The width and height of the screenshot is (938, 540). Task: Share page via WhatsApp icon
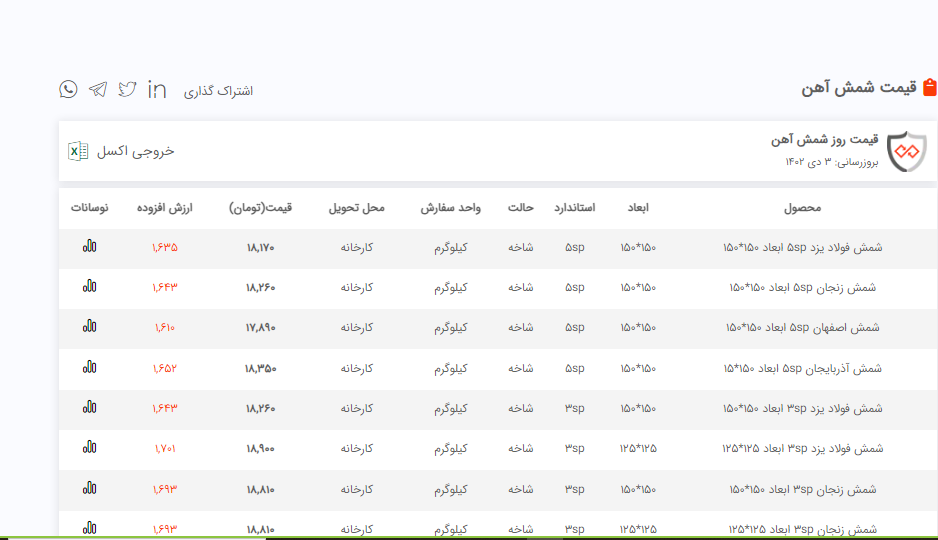tap(68, 89)
